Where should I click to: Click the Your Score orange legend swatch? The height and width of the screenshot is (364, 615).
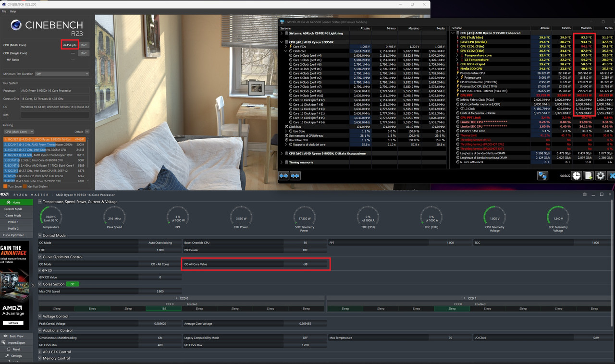5,186
